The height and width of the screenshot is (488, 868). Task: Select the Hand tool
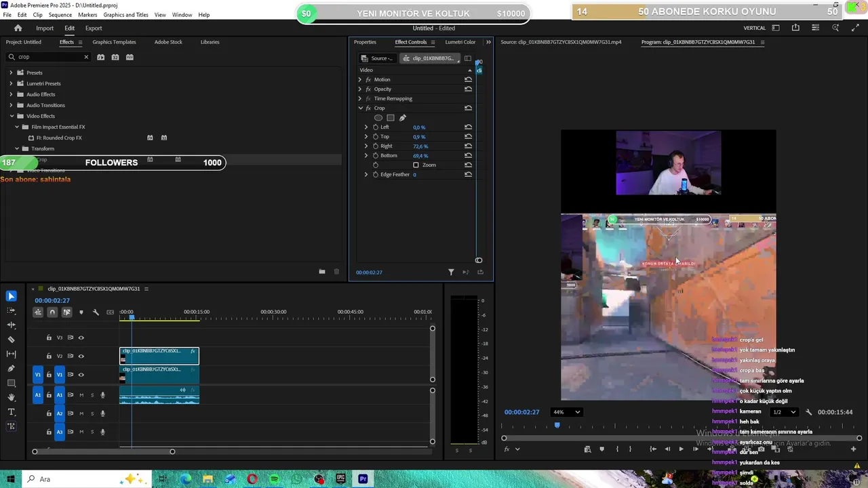11,398
